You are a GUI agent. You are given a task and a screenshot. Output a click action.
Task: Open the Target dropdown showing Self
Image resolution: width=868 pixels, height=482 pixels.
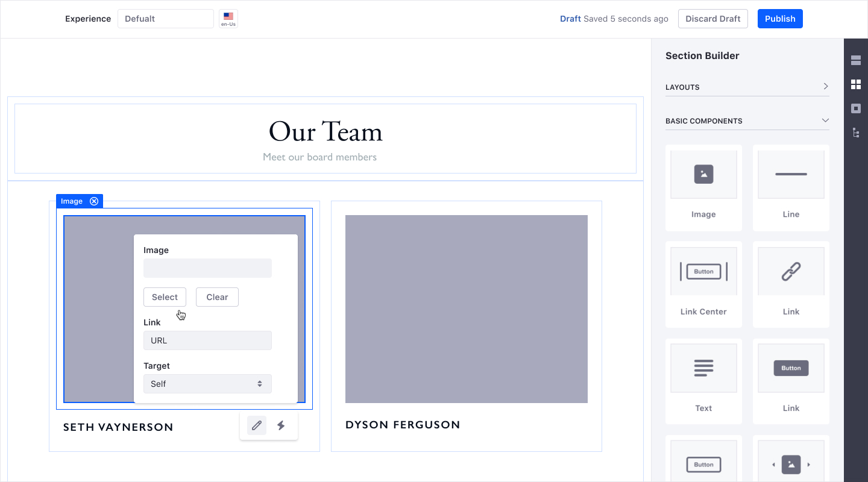tap(207, 384)
